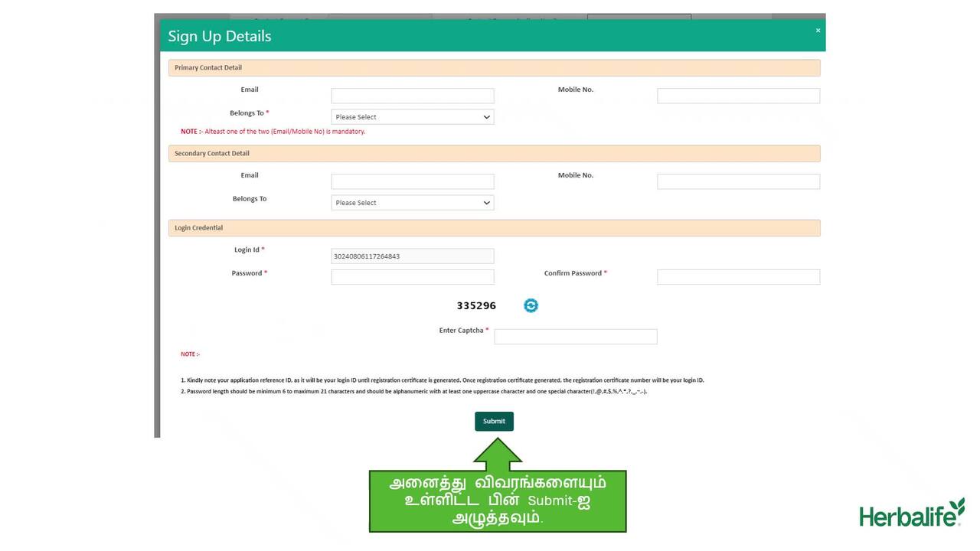
Task: Expand the secondary contact Belongs To dropdown
Action: [412, 203]
